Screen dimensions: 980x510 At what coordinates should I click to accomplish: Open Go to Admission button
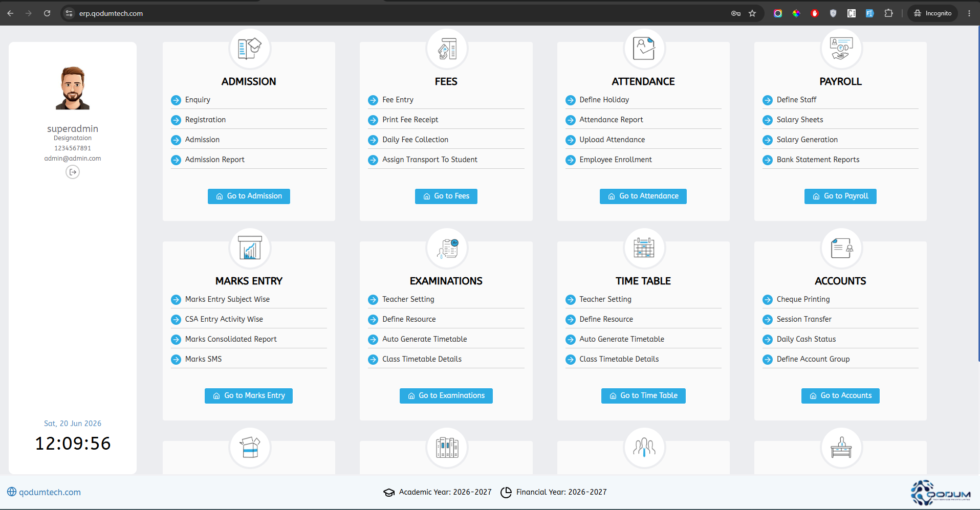pyautogui.click(x=249, y=196)
